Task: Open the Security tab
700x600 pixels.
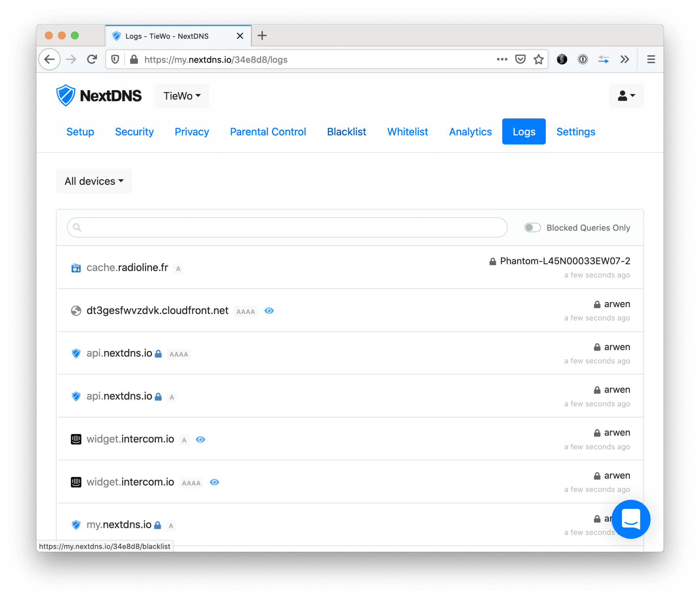Action: (x=134, y=132)
